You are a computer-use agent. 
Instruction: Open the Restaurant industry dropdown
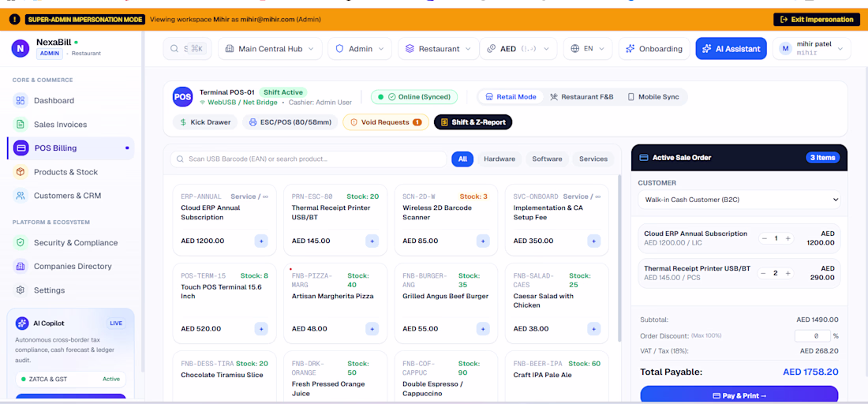[439, 49]
